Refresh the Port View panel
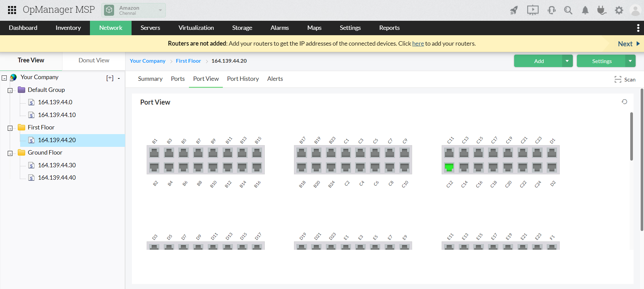This screenshot has height=289, width=644. 624,102
